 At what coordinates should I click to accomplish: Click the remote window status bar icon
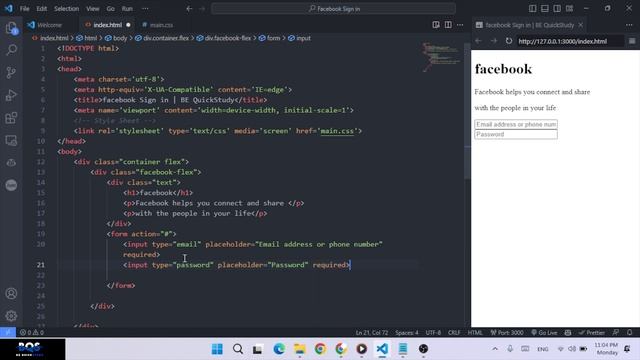8,332
